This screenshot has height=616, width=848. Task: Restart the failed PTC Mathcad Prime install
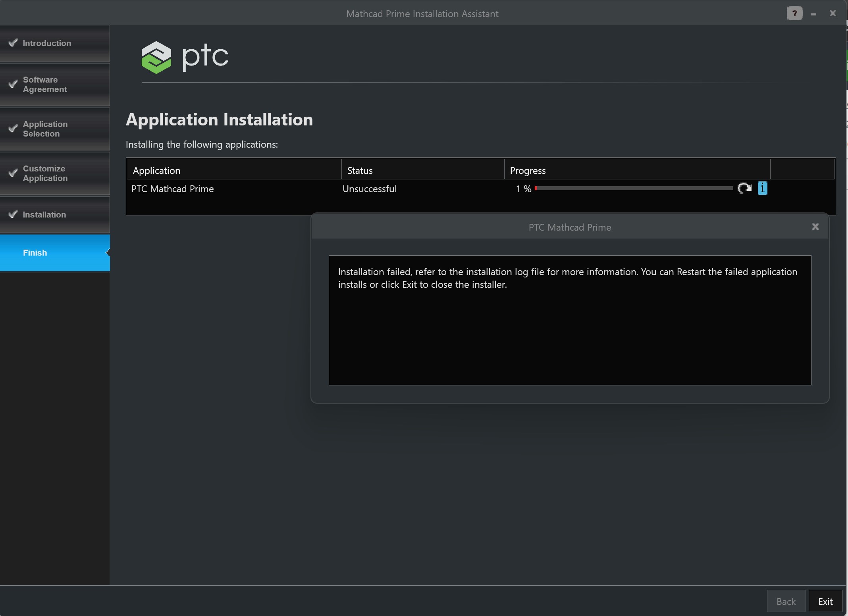point(744,189)
